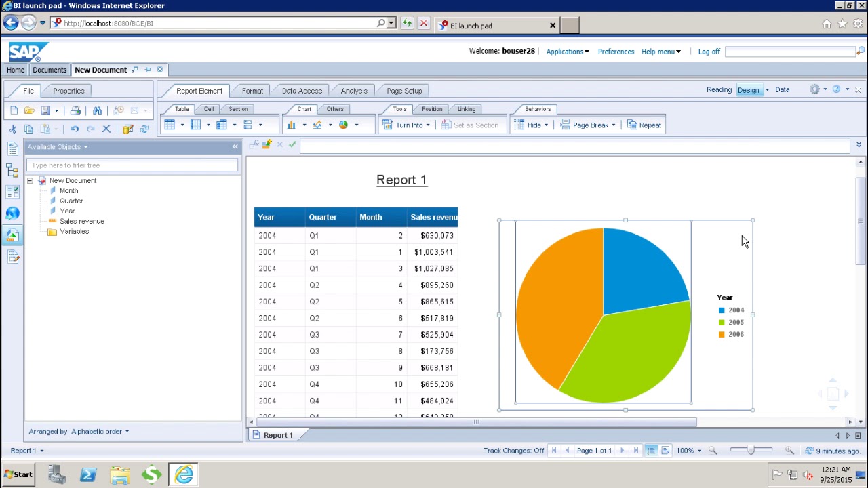This screenshot has width=868, height=488.
Task: Insert a cross table icon
Action: 222,125
